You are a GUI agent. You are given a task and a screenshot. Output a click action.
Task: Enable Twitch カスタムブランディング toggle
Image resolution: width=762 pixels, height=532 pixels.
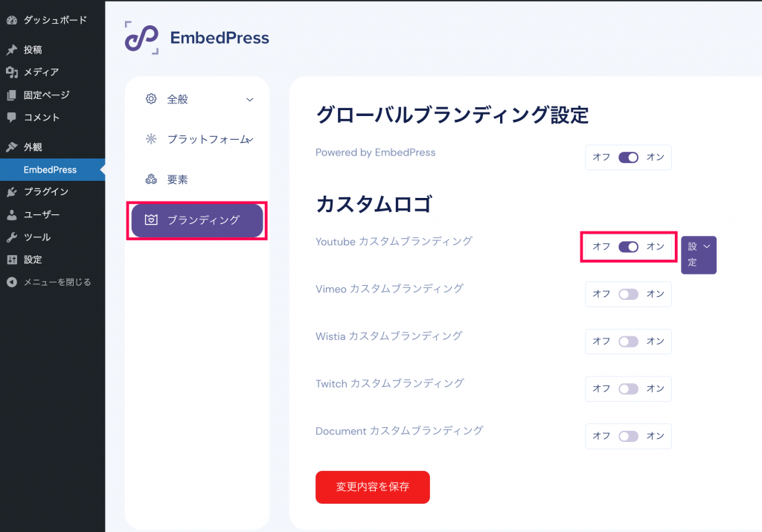click(628, 389)
